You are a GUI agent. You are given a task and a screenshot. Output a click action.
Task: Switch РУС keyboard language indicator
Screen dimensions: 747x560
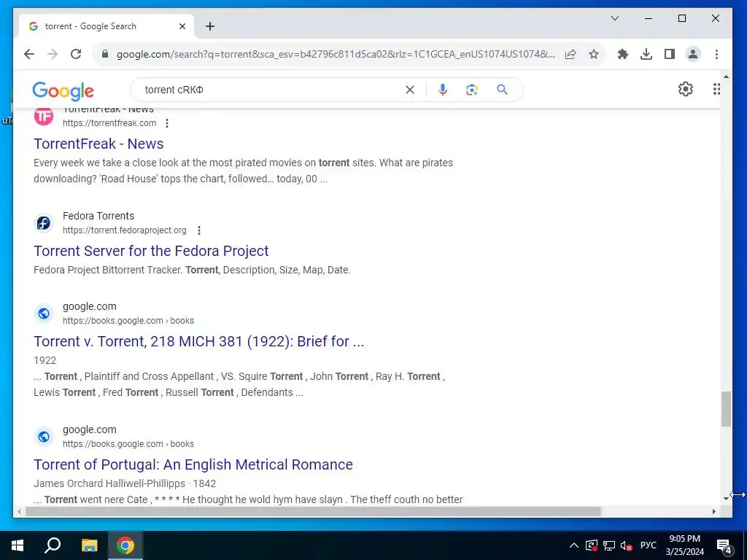coord(648,545)
